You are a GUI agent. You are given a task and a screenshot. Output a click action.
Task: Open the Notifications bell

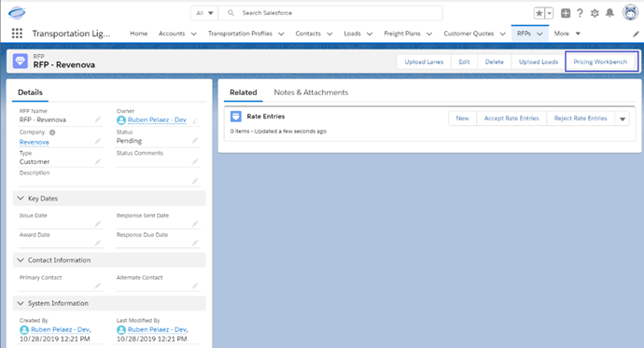pos(609,13)
